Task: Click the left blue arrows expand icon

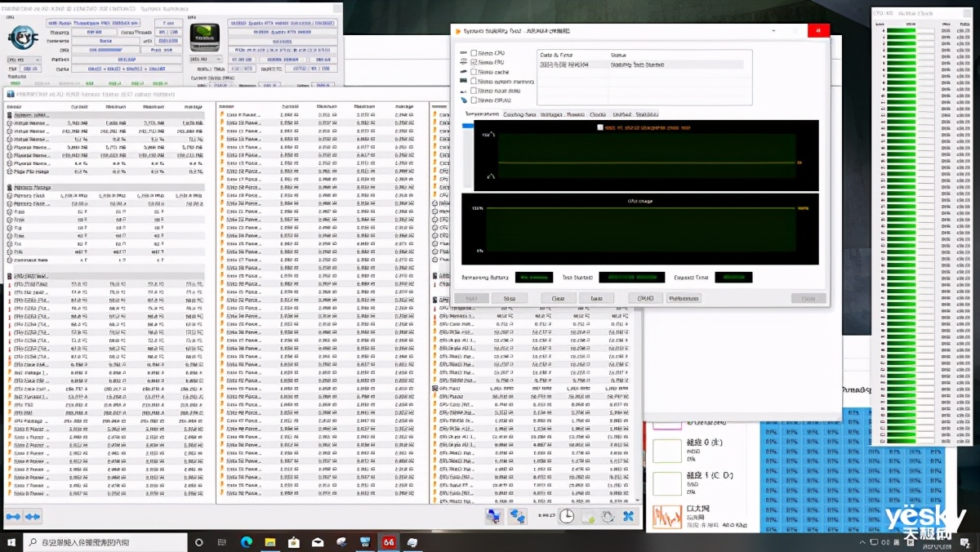Action: [x=13, y=517]
